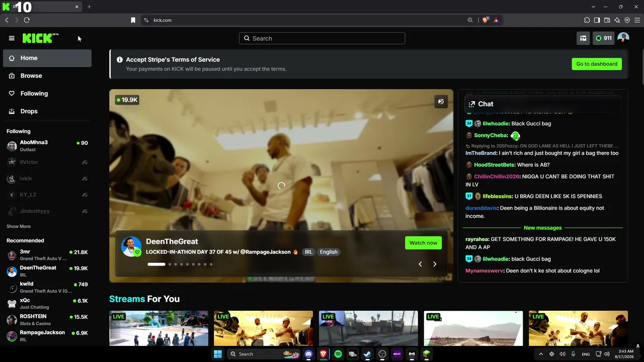Open the tab search dropdown chevron
This screenshot has height=362, width=644.
[x=593, y=7]
